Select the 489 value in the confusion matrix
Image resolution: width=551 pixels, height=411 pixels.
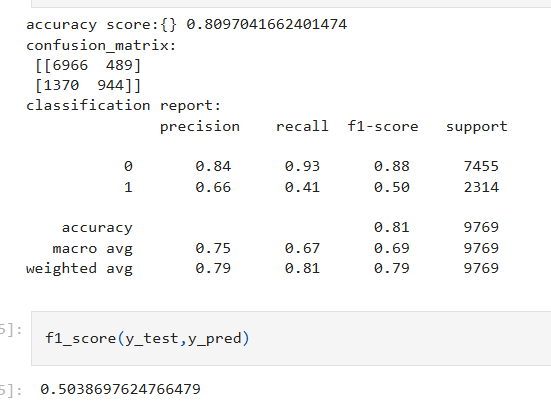119,65
